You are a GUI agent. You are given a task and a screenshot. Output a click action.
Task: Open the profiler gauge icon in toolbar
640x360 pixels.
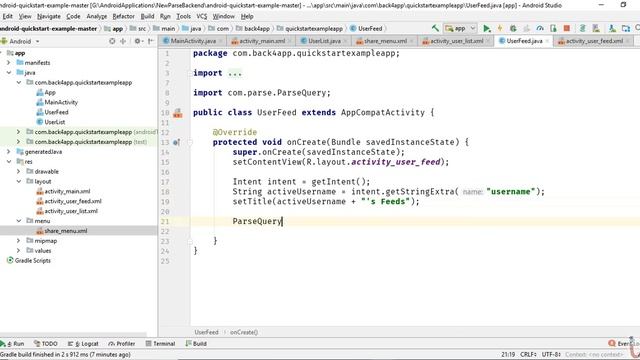pos(540,28)
